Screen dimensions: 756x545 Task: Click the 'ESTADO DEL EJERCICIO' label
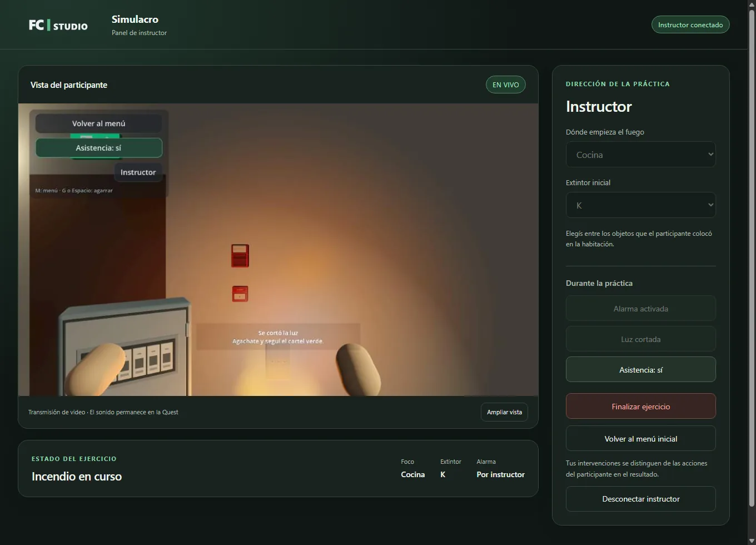click(74, 459)
